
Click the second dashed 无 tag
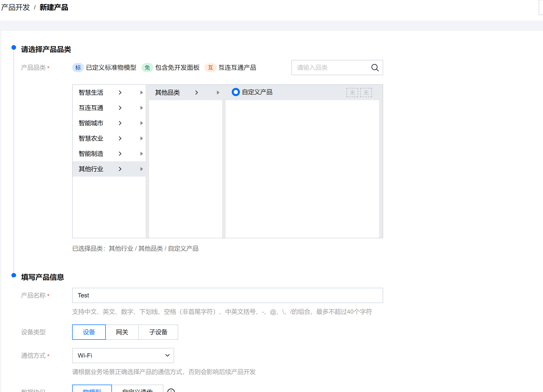click(x=366, y=93)
